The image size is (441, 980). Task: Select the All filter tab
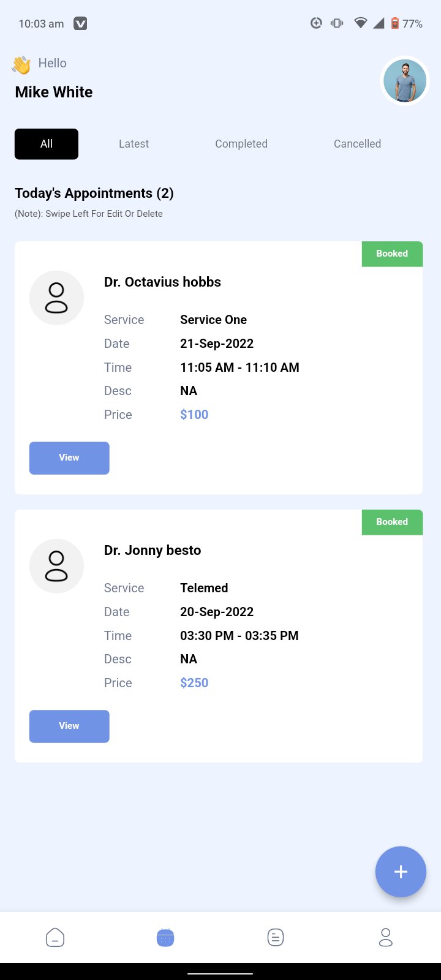(47, 144)
